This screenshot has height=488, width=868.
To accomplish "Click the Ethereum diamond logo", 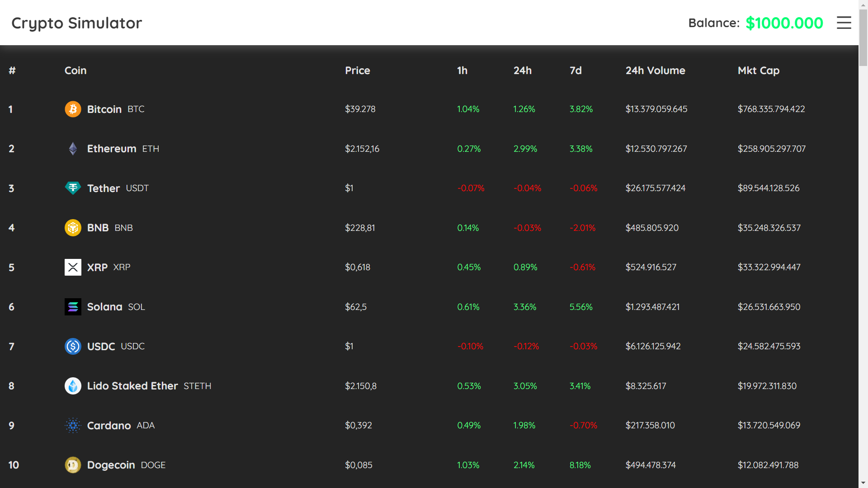I will 73,148.
